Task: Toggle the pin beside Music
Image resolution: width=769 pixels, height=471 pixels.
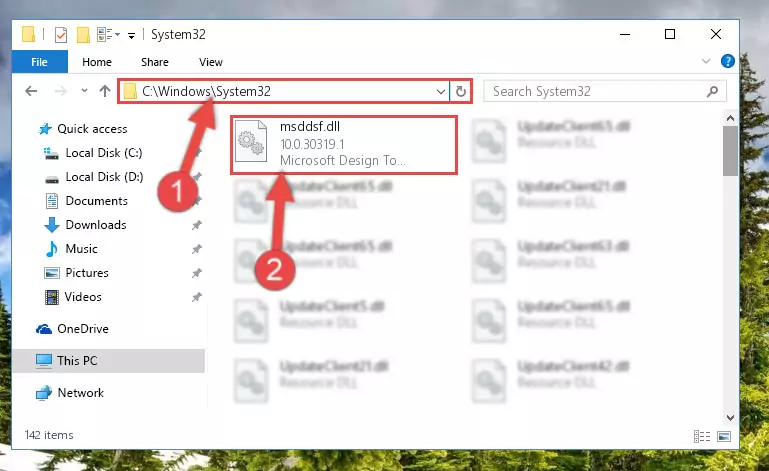Action: [197, 249]
